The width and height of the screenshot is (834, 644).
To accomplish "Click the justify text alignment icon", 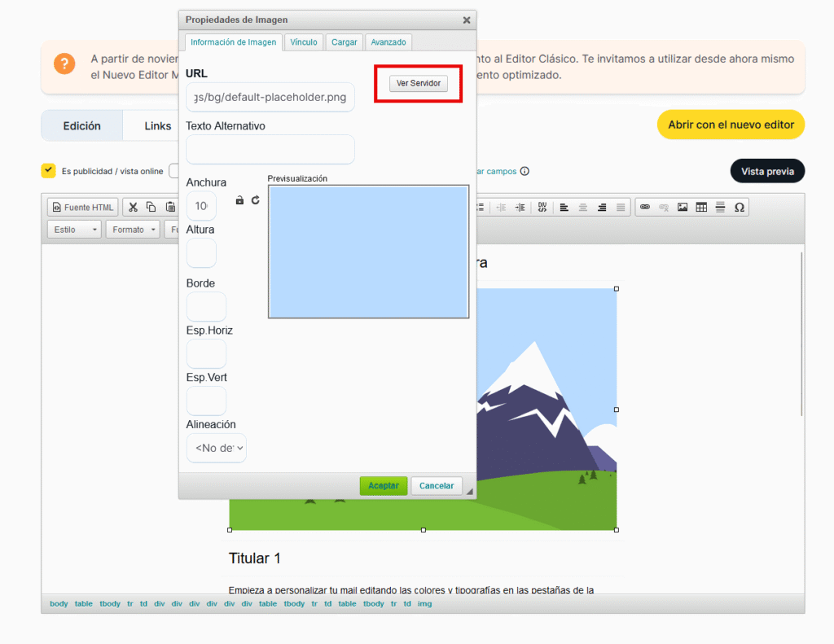I will (x=621, y=208).
